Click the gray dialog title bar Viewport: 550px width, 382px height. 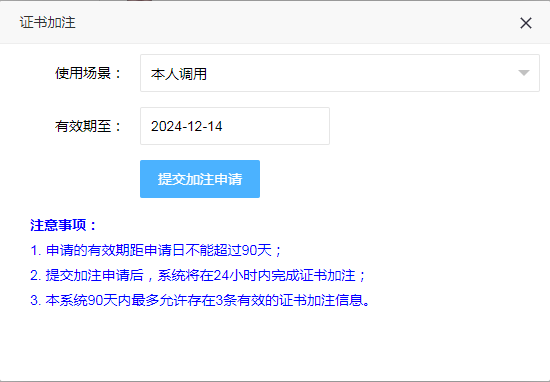coord(275,22)
